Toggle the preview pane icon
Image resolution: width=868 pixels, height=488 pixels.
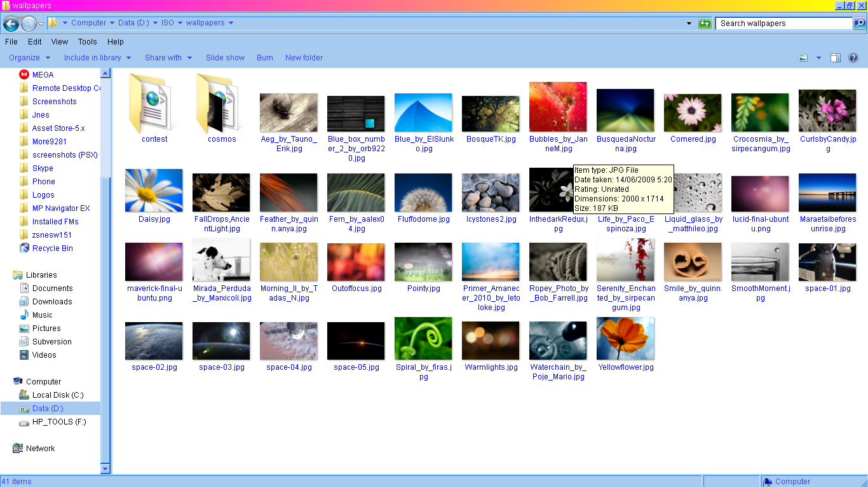[836, 58]
